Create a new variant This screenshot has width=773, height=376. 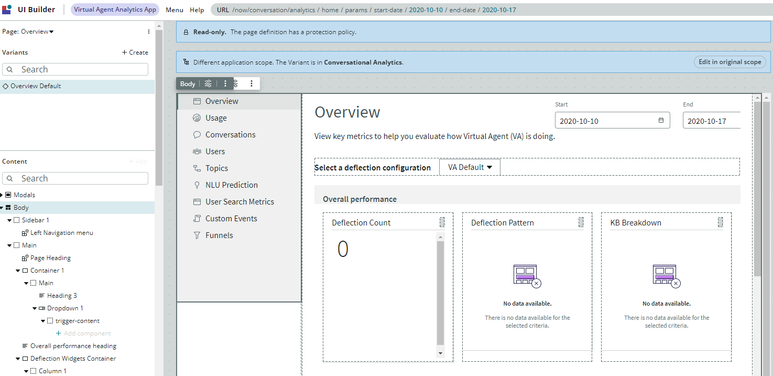(x=135, y=52)
